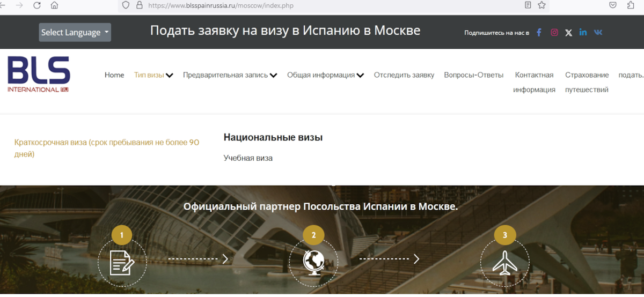
Task: Click Подпишитесь на нас в label
Action: pos(496,33)
